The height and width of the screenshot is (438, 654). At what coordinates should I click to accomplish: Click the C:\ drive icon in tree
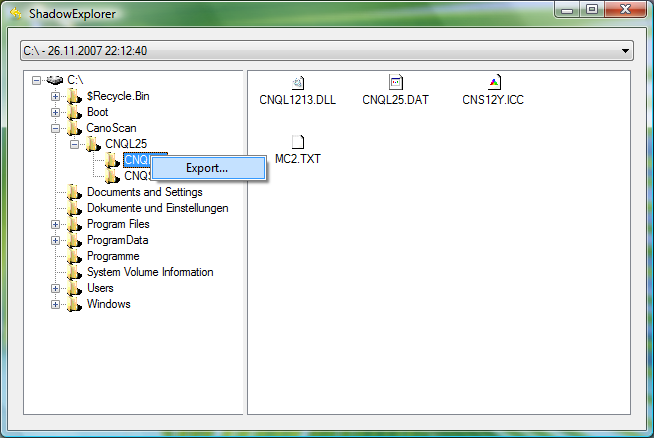(x=55, y=80)
